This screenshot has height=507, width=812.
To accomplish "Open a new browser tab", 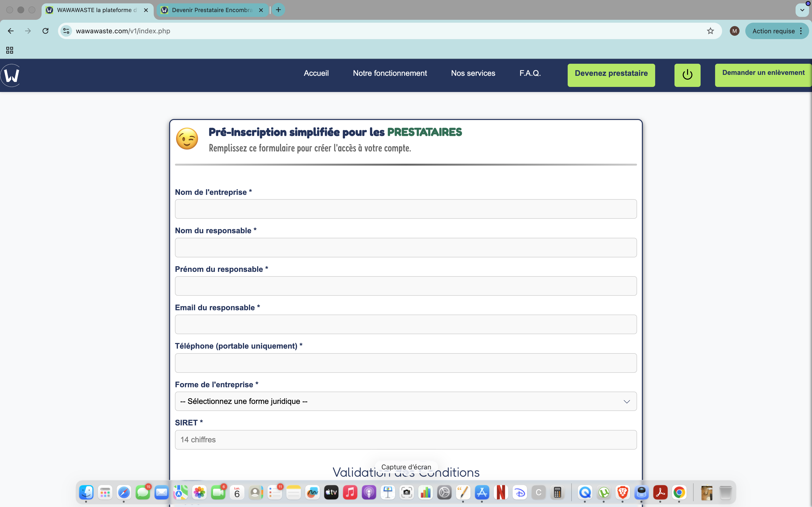I will (278, 10).
